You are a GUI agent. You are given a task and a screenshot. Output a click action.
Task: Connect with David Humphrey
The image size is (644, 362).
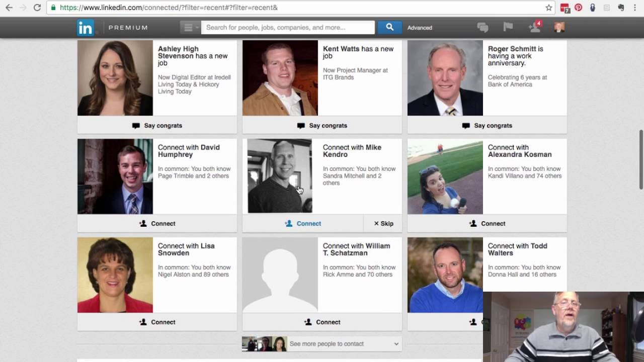[x=157, y=224]
